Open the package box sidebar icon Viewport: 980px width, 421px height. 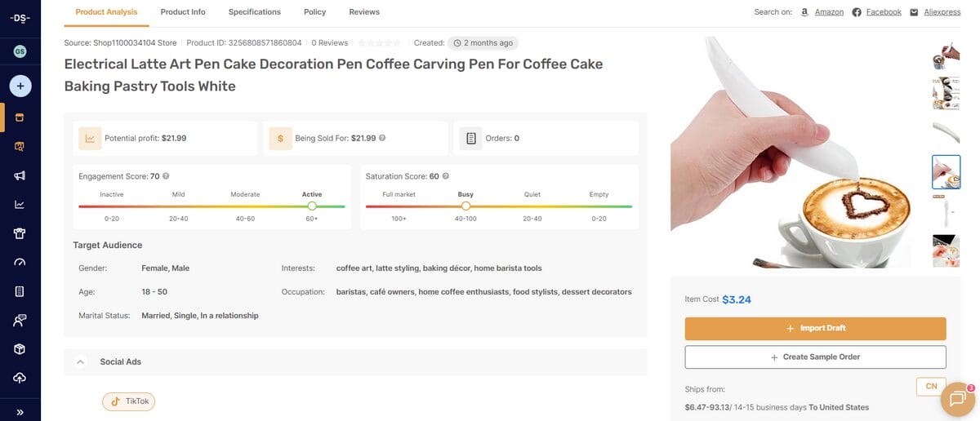20,349
